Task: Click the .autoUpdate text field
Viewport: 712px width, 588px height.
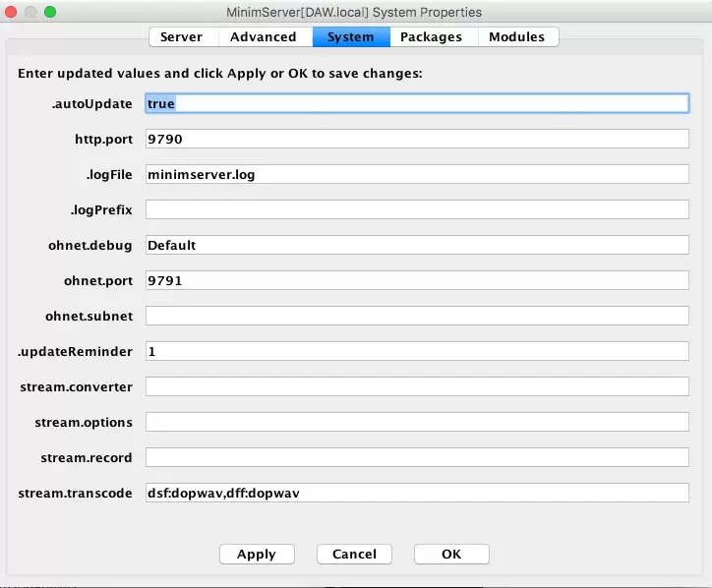Action: tap(416, 104)
